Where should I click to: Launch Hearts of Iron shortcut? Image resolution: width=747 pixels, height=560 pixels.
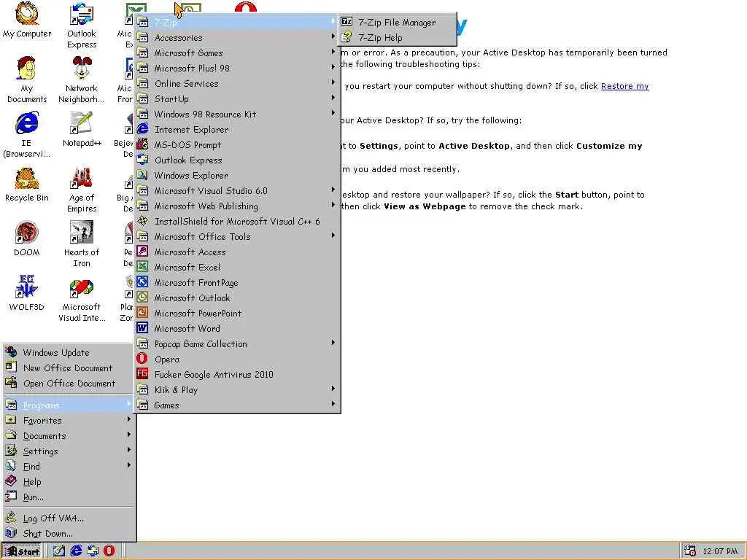(82, 244)
